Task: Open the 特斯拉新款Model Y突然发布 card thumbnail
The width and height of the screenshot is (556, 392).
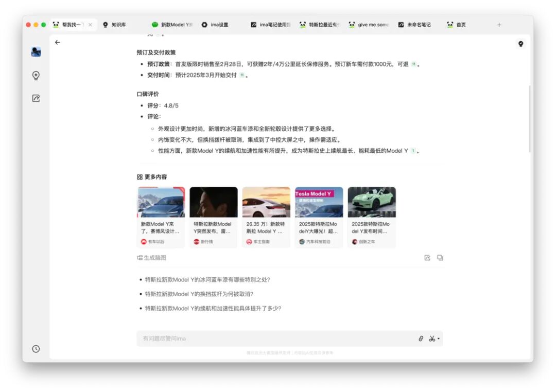Action: 214,202
